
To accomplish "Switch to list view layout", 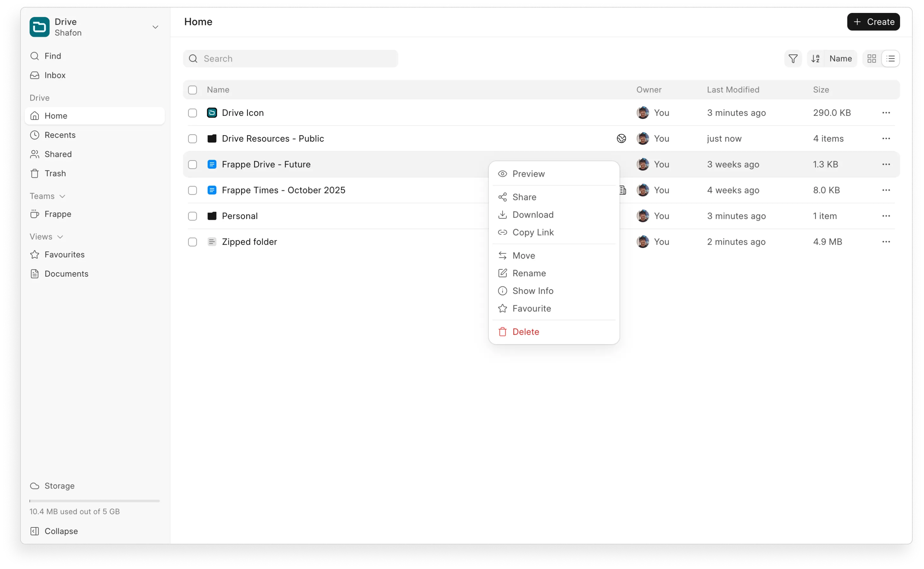I will point(891,59).
